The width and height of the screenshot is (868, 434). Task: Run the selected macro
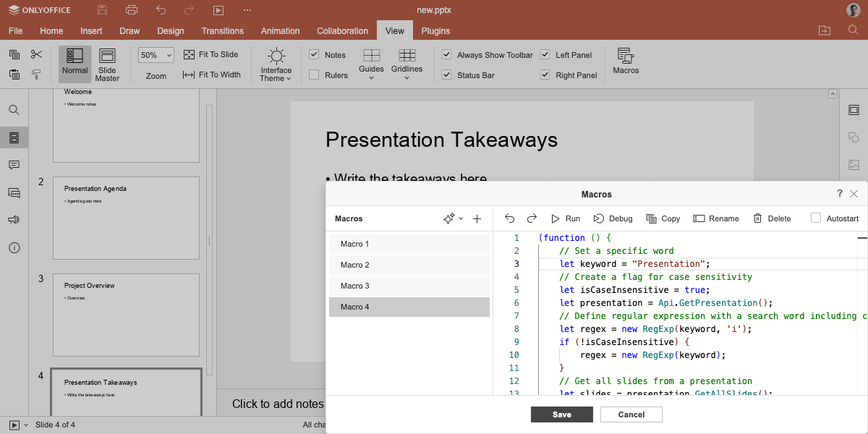tap(565, 218)
